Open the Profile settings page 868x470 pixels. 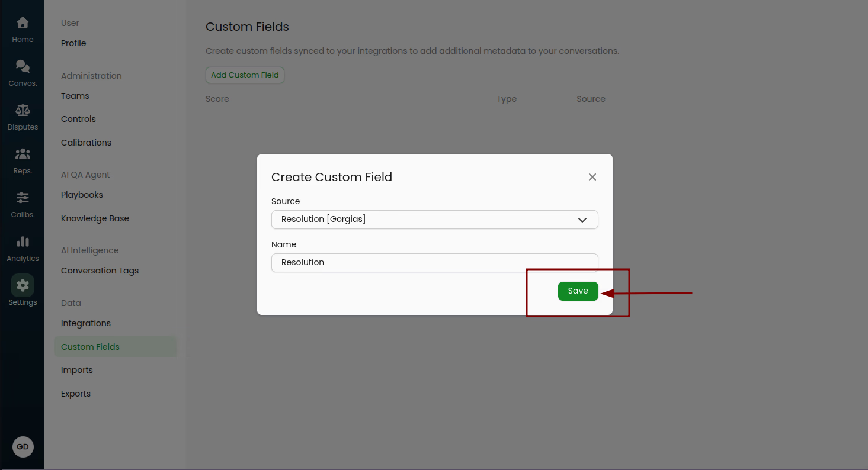coord(73,43)
